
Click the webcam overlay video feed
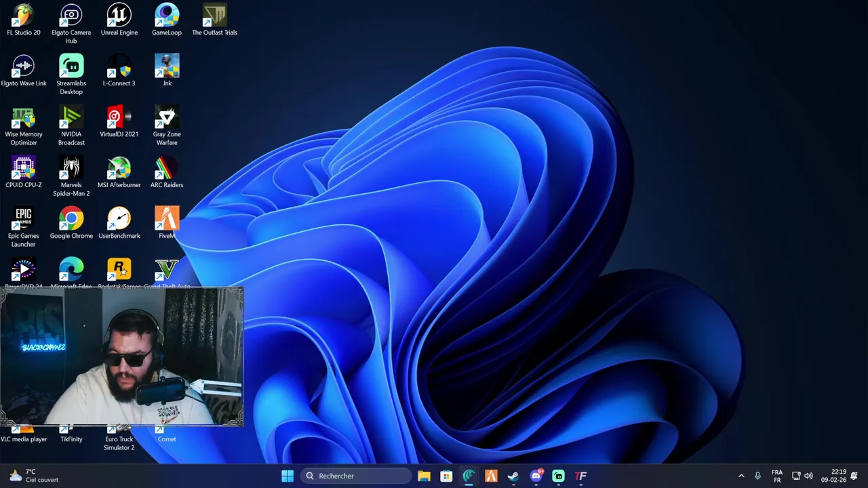click(122, 357)
